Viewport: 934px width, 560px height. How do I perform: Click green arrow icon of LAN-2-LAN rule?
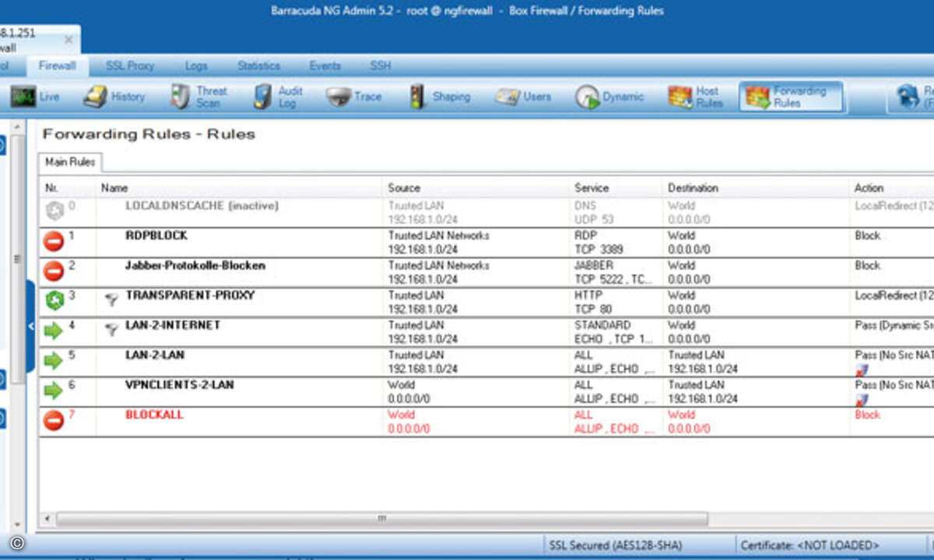[53, 361]
